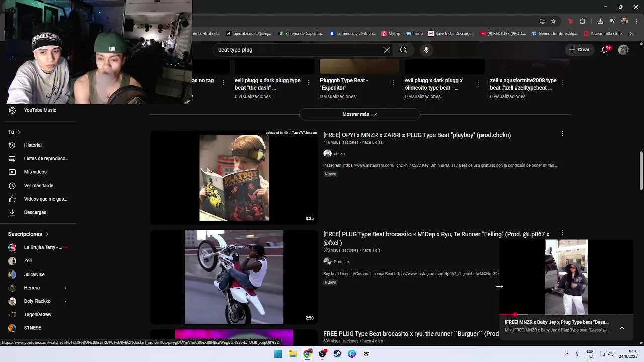Show more bookmarks with the double chevron

632,34
